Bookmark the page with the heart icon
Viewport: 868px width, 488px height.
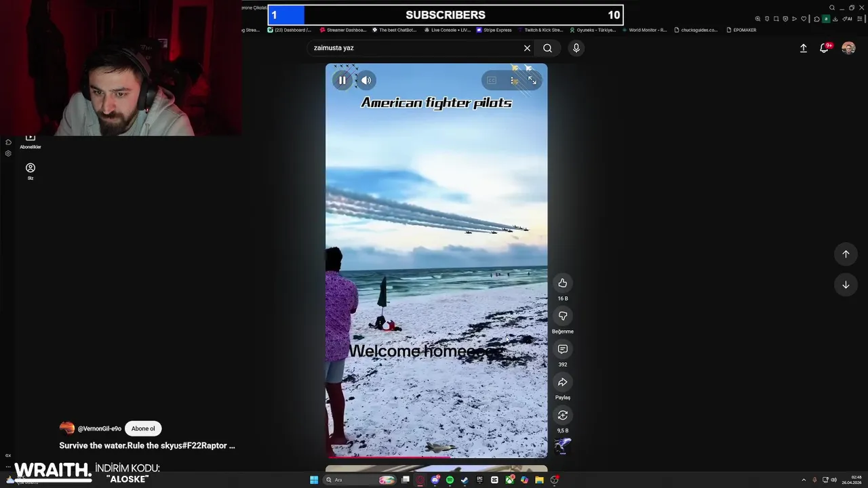pos(804,18)
